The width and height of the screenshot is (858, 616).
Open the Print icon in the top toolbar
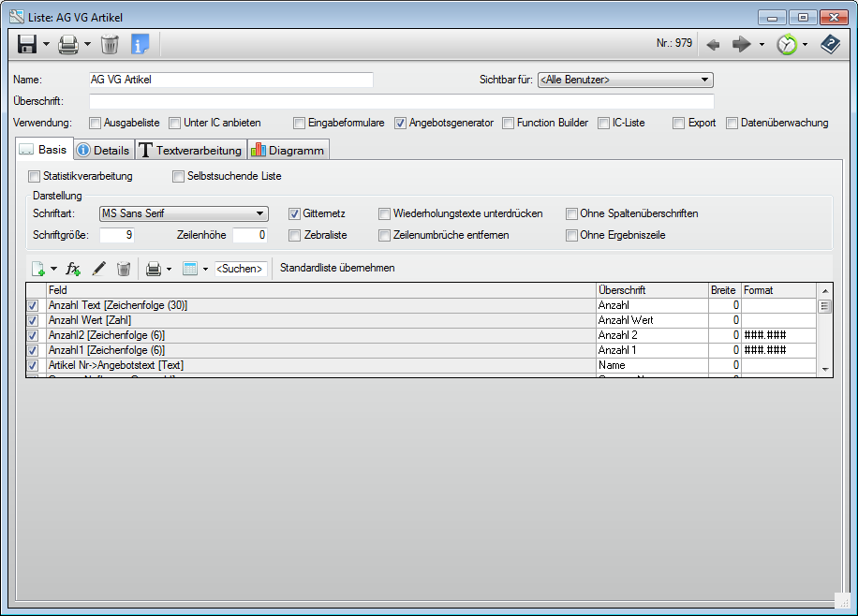click(x=67, y=43)
